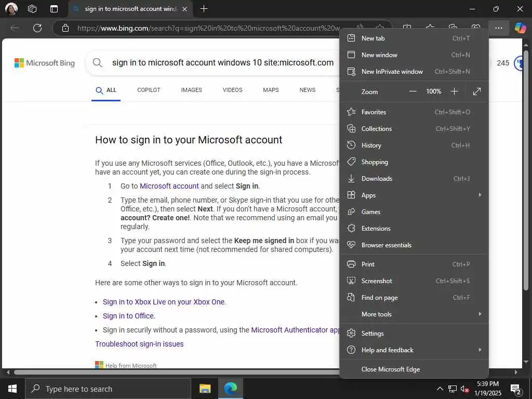Open the Windows Start button
532x399 pixels.
(x=12, y=389)
